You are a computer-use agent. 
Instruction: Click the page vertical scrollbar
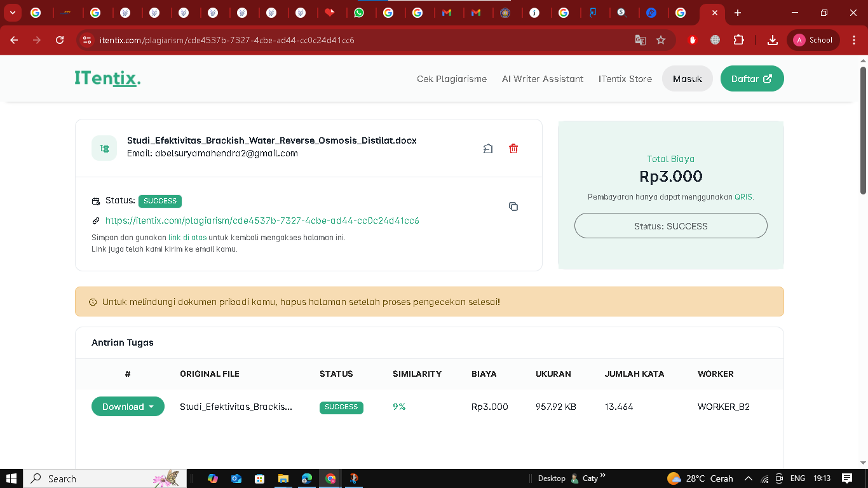point(863,130)
